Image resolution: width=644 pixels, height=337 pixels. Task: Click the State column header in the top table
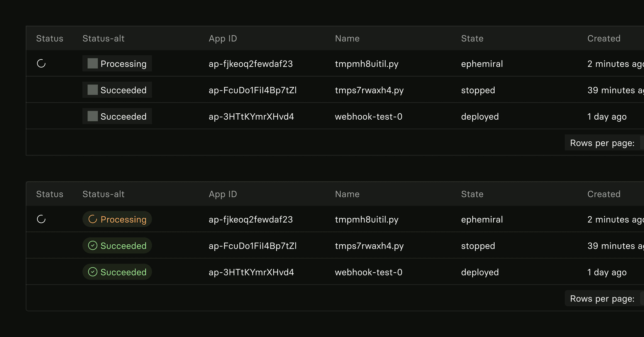click(x=472, y=38)
